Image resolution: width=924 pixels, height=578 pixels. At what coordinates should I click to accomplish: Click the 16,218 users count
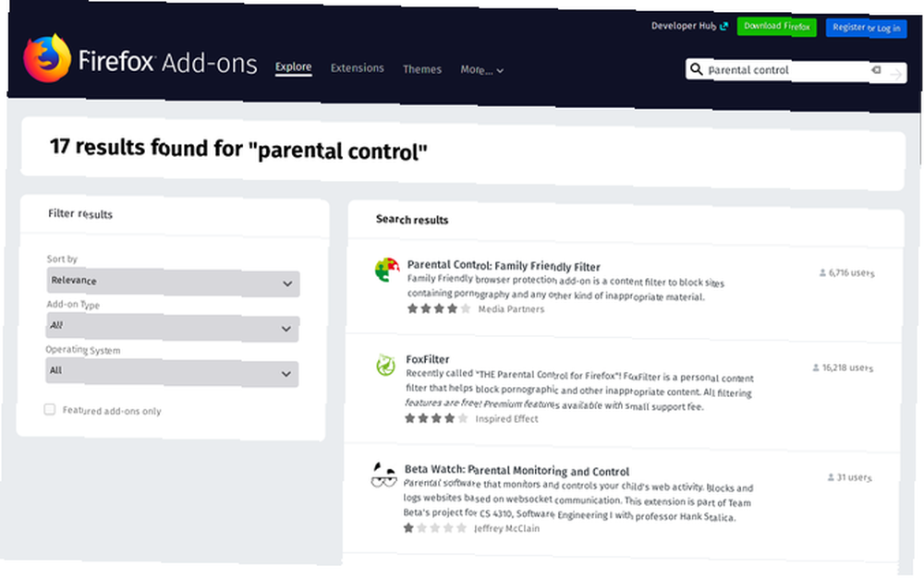click(847, 367)
